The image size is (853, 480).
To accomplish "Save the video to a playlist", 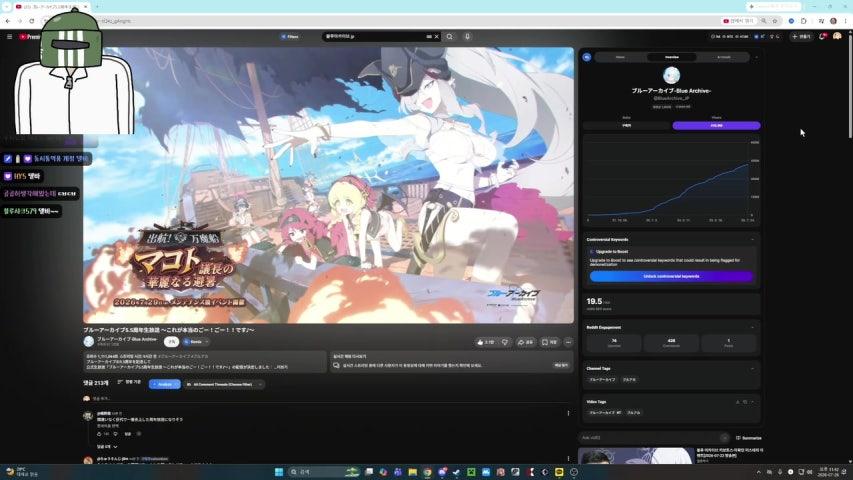I will point(549,342).
